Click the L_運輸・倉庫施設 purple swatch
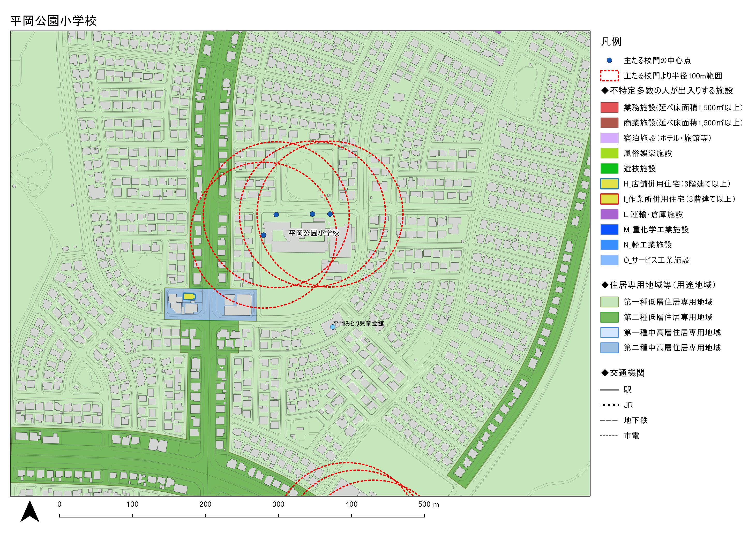Screen dimensions: 756x534 tap(609, 214)
